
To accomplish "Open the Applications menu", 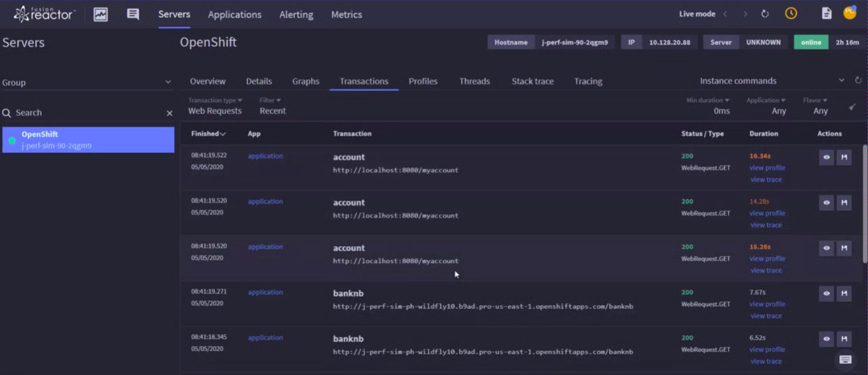I will pyautogui.click(x=234, y=15).
